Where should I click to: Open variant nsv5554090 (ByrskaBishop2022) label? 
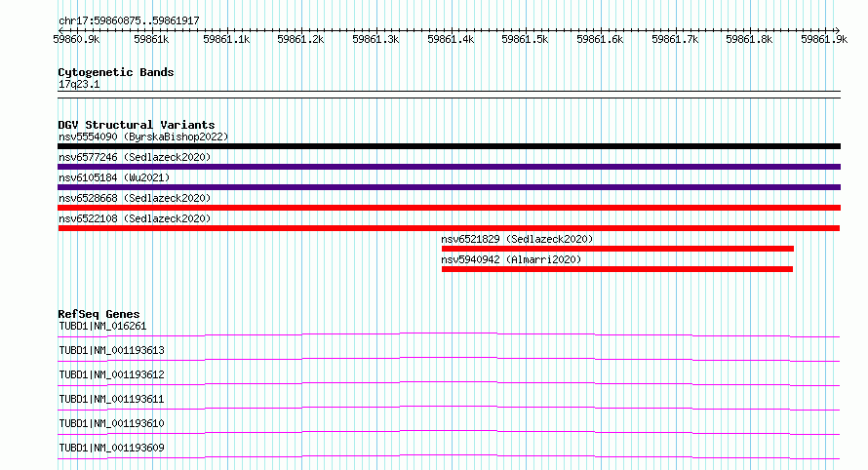coord(143,137)
